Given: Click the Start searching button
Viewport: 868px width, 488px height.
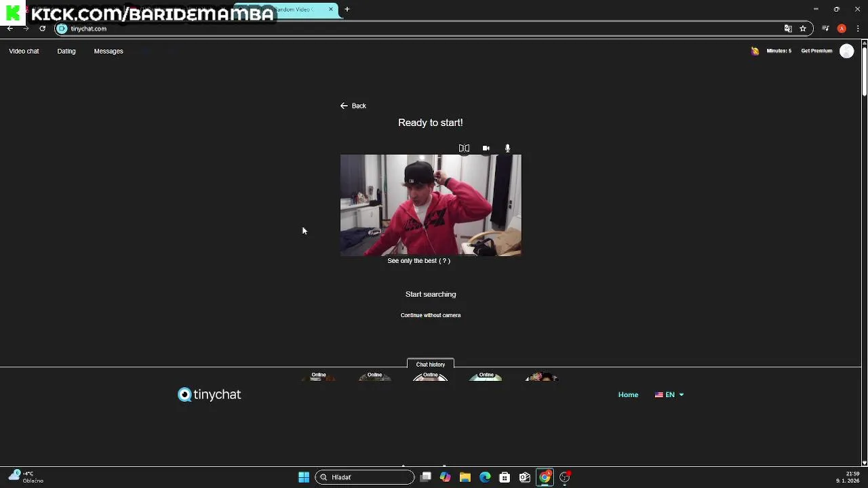Looking at the screenshot, I should 431,294.
